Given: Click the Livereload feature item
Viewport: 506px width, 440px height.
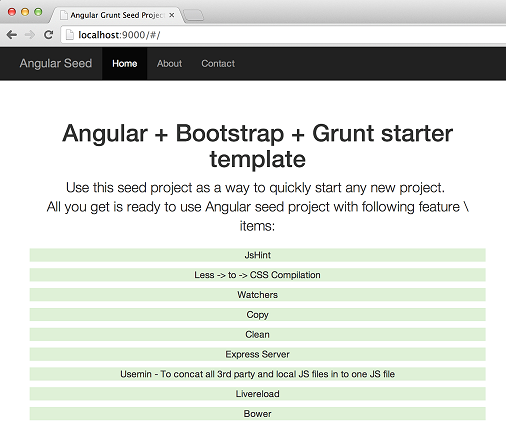Looking at the screenshot, I should 257,394.
